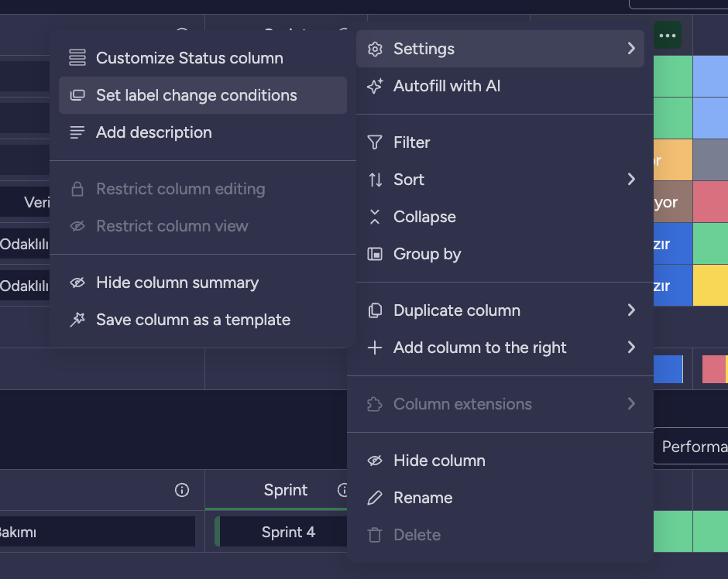Select Filter from column menu
This screenshot has height=579, width=728.
[500, 142]
